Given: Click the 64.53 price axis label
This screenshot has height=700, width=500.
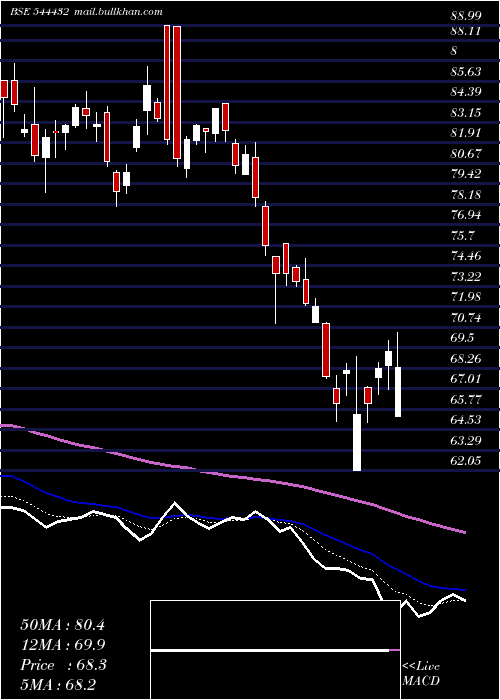Looking at the screenshot, I should coord(466,420).
